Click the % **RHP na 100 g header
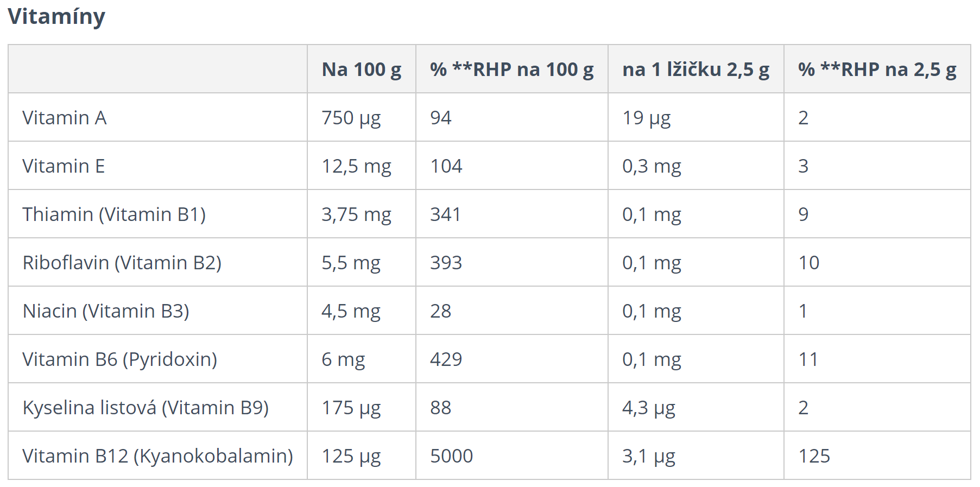The height and width of the screenshot is (487, 980). click(512, 69)
